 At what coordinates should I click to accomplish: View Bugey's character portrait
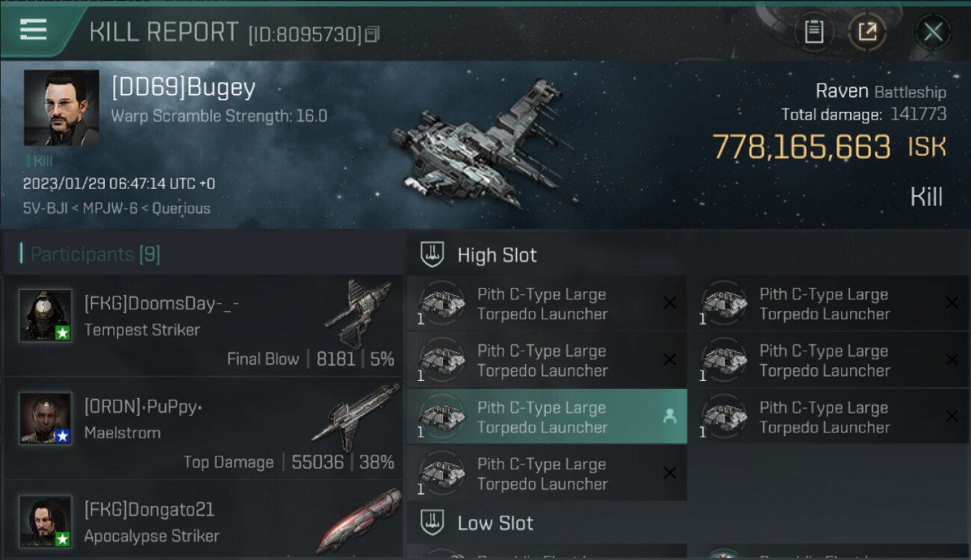[61, 108]
